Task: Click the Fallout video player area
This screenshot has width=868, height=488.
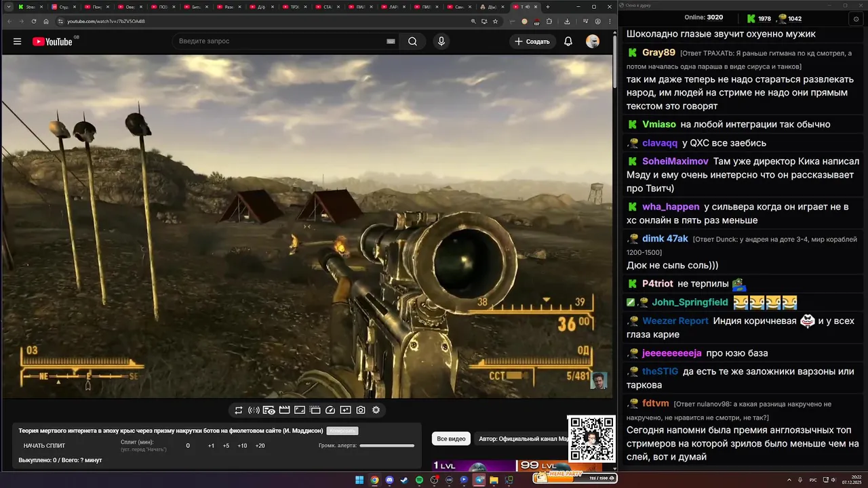Action: (x=307, y=226)
